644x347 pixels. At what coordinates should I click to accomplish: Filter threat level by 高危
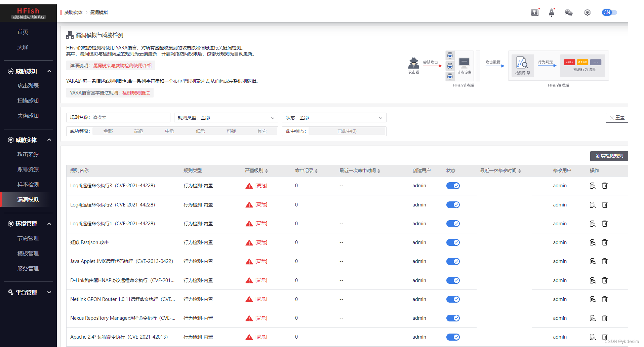139,131
